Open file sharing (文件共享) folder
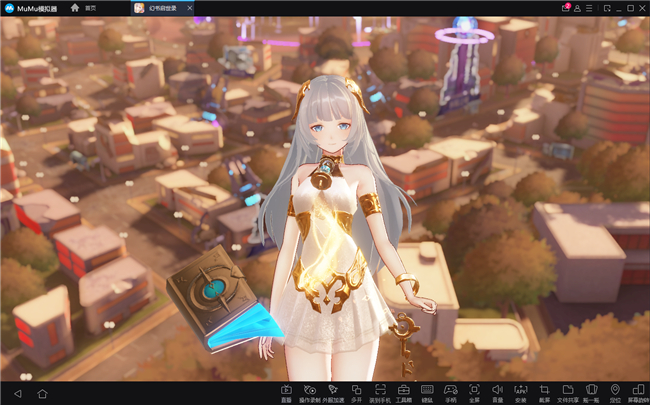 [x=568, y=392]
